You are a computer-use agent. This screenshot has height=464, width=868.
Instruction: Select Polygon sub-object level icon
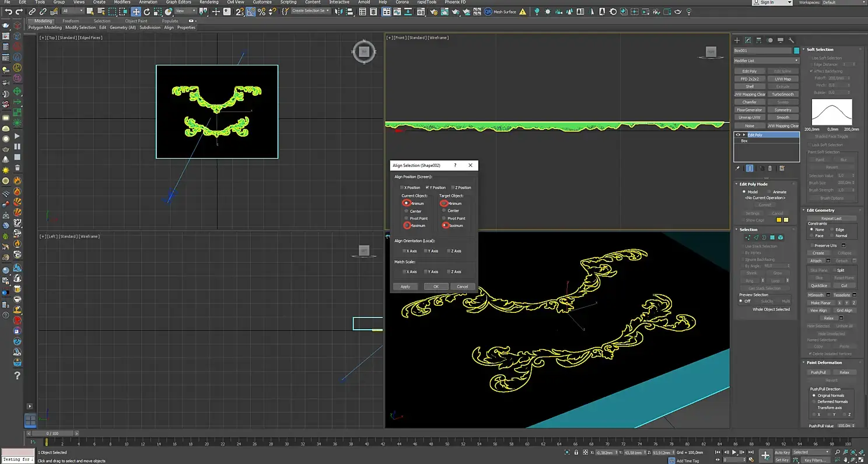pos(772,238)
